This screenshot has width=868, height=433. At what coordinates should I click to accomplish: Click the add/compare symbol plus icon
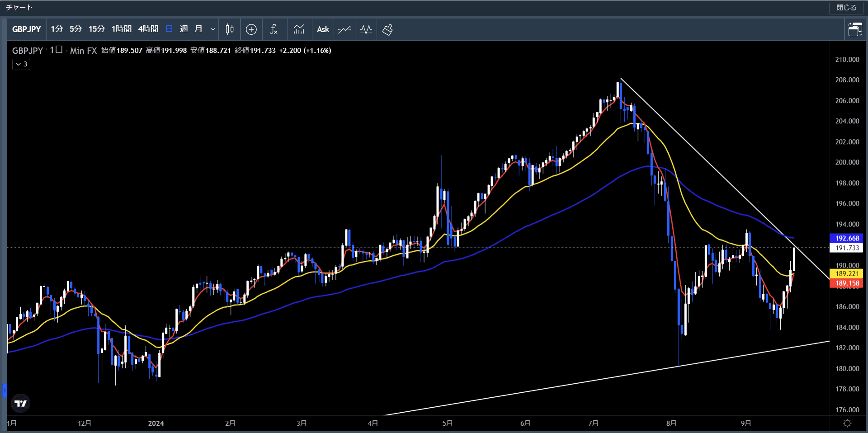[251, 29]
